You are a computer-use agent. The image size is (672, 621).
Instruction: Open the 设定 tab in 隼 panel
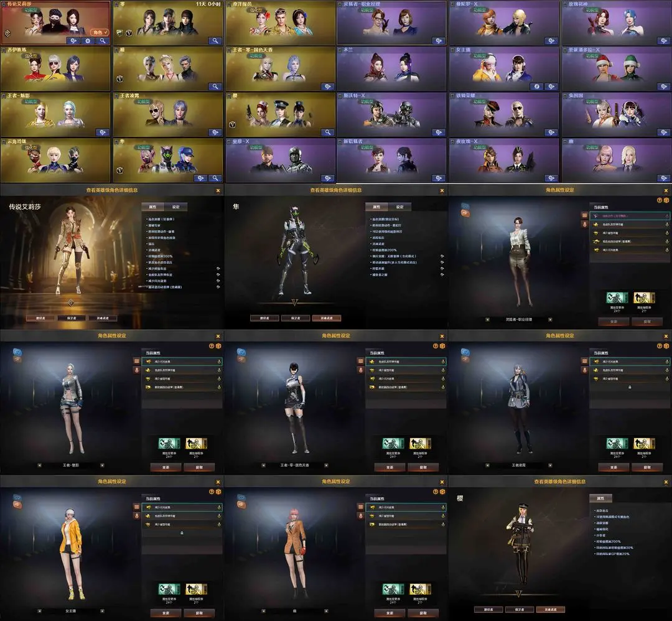click(x=400, y=207)
